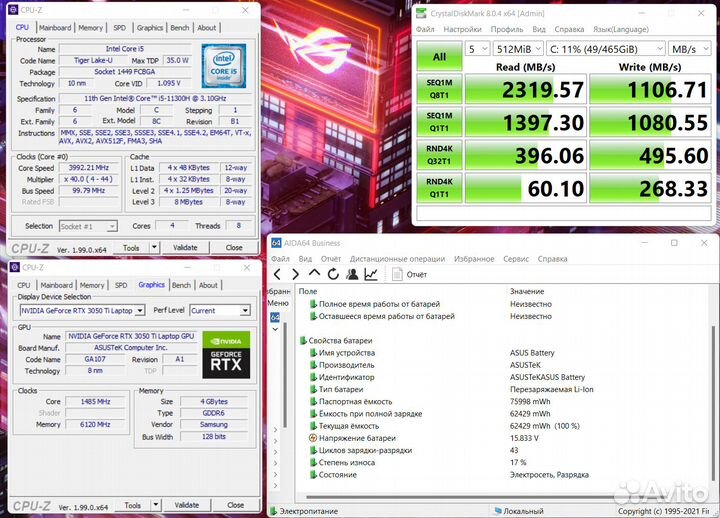This screenshot has width=720, height=518.
Task: Run the SEQ1M Q8T1 test
Action: [x=439, y=89]
